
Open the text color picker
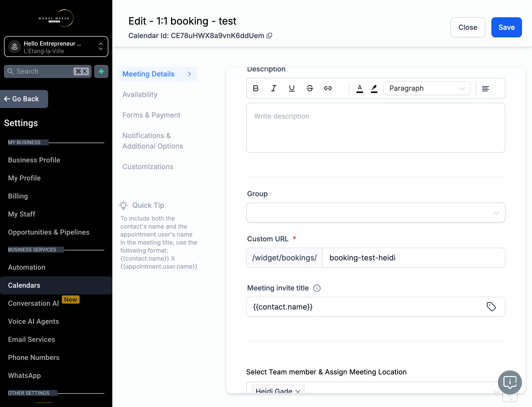[360, 88]
